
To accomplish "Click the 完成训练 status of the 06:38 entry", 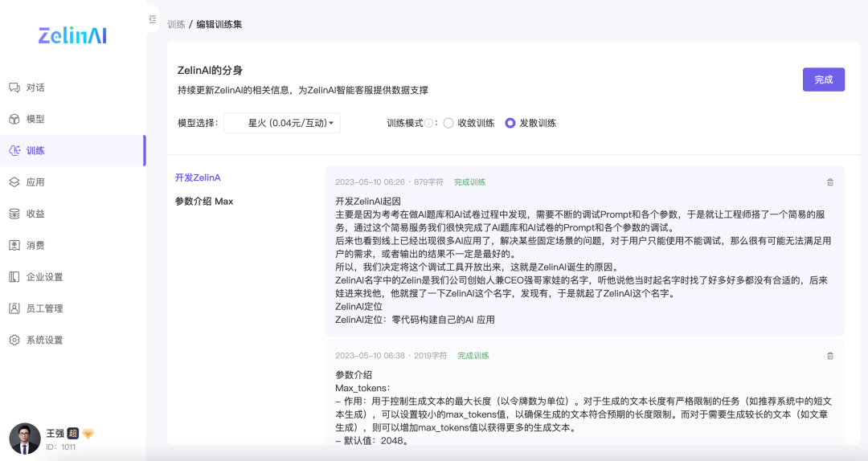I will tap(473, 356).
